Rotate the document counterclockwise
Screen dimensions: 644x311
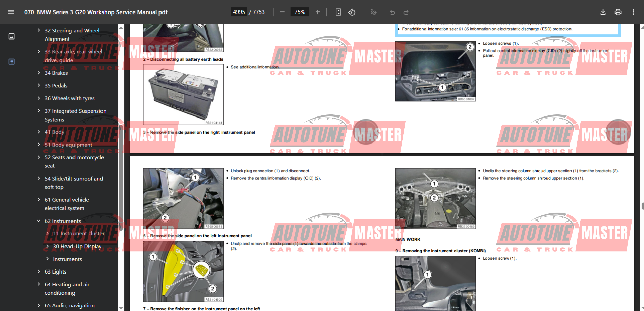click(352, 12)
